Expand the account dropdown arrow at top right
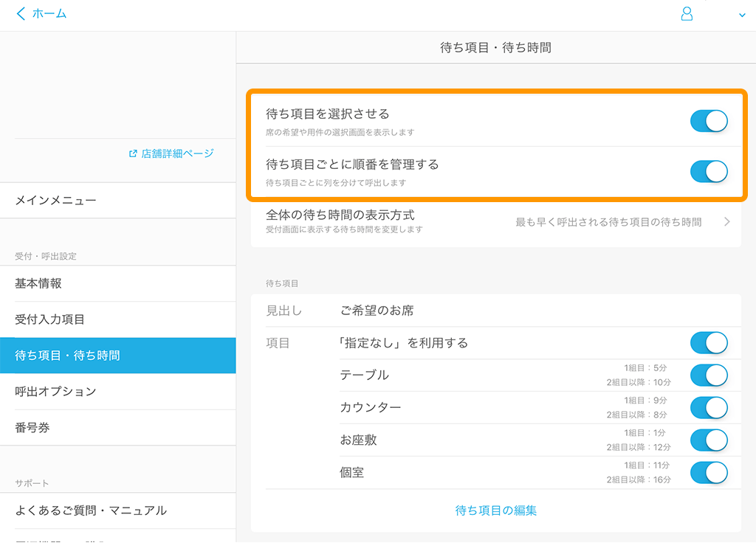756x554 pixels. (x=742, y=15)
